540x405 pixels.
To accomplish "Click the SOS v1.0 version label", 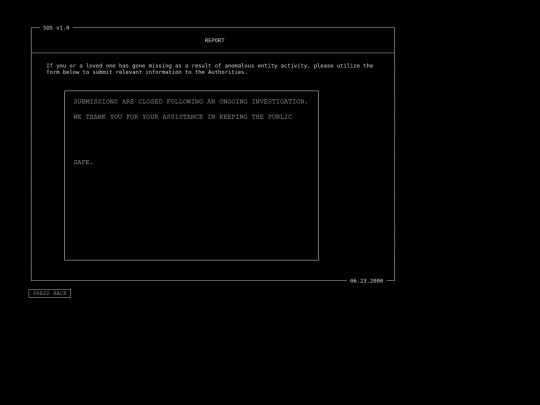I will (x=56, y=28).
